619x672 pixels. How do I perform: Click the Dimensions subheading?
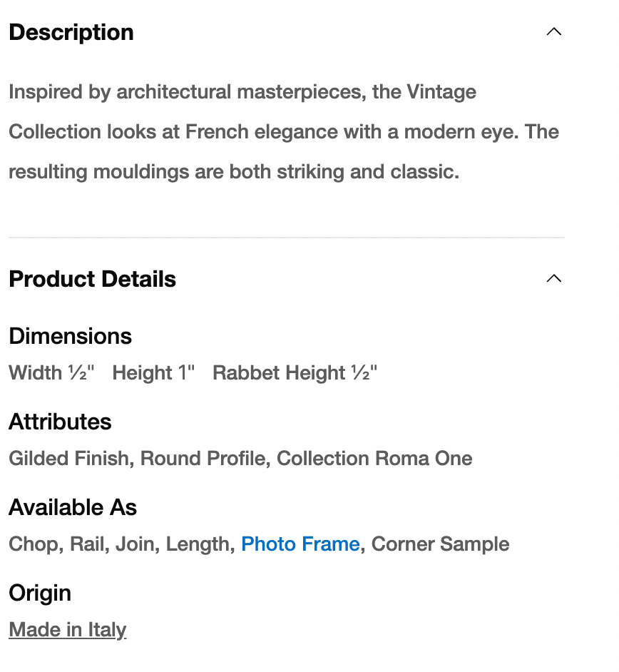click(x=71, y=336)
